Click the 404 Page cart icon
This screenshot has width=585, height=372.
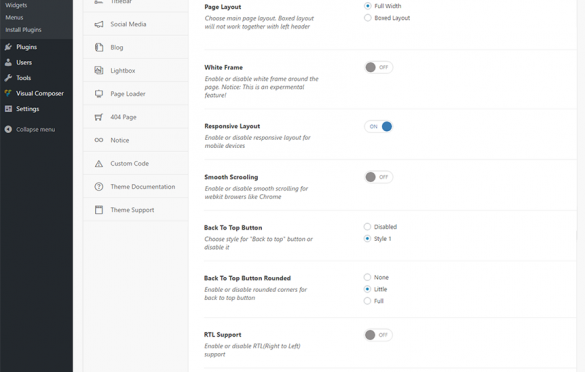coord(99,117)
